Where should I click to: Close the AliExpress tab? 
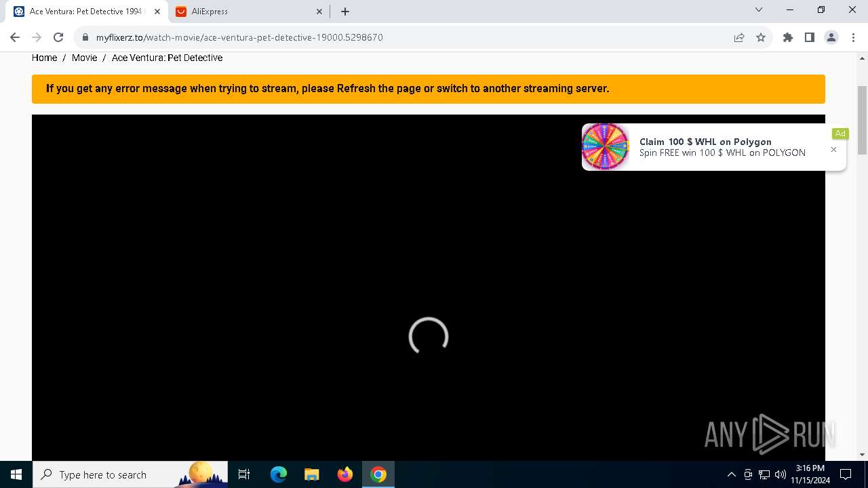pyautogui.click(x=320, y=12)
